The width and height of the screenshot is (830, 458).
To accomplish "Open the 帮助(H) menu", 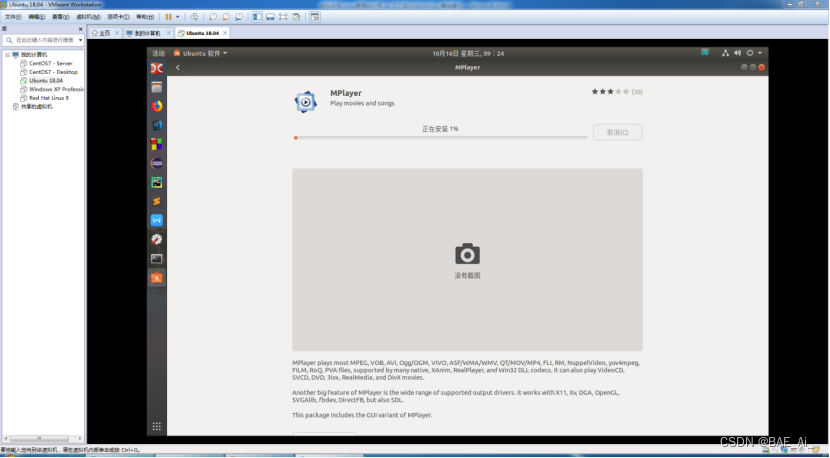I will pyautogui.click(x=145, y=17).
